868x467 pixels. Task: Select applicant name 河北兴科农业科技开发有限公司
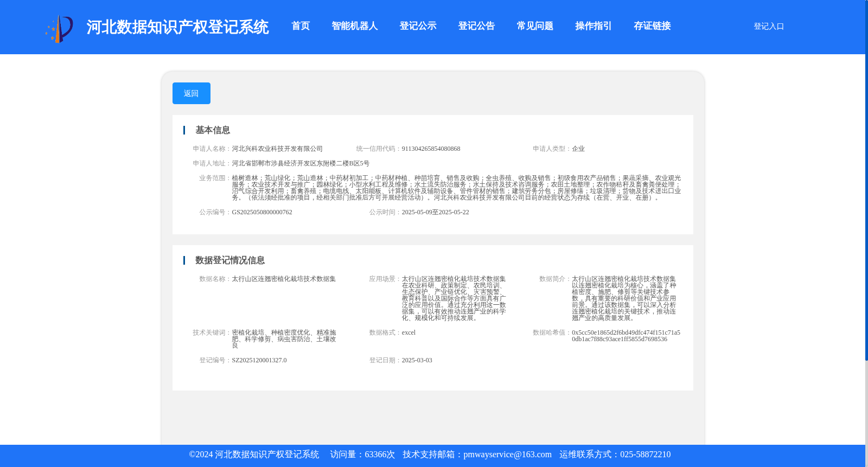pos(277,149)
